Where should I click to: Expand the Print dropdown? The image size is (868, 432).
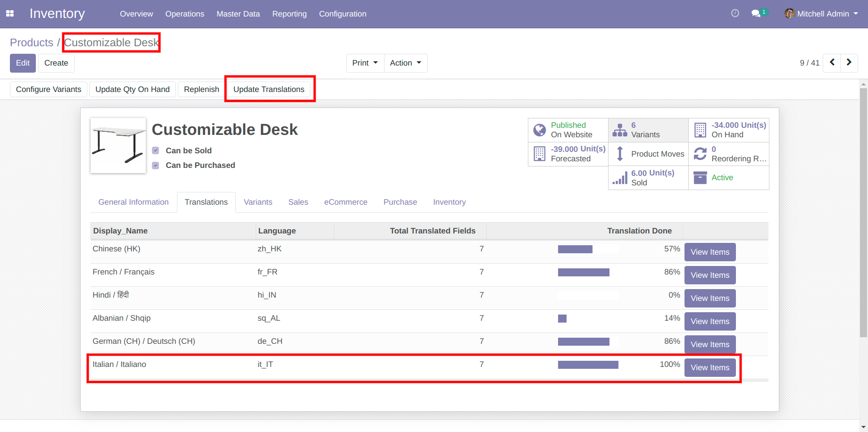(365, 63)
